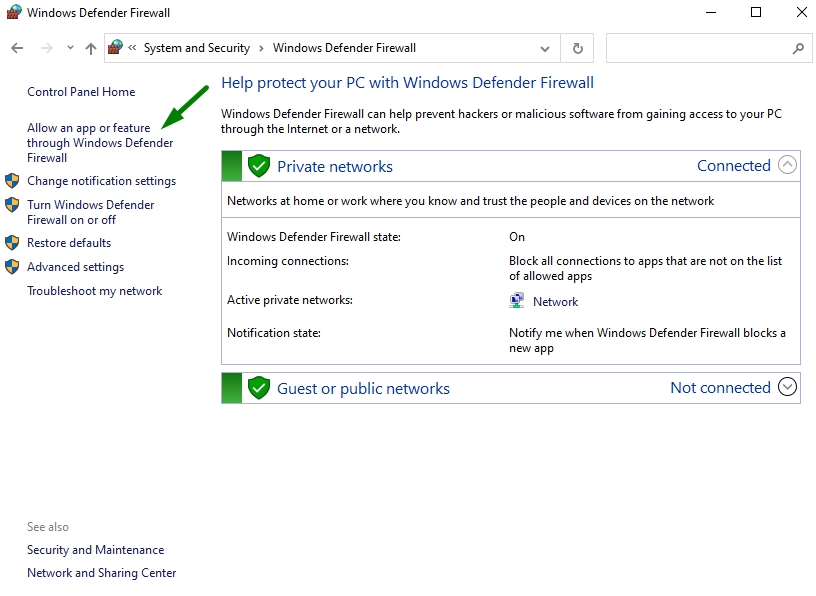Go up one level with Up arrow
The width and height of the screenshot is (816, 596).
(x=91, y=48)
